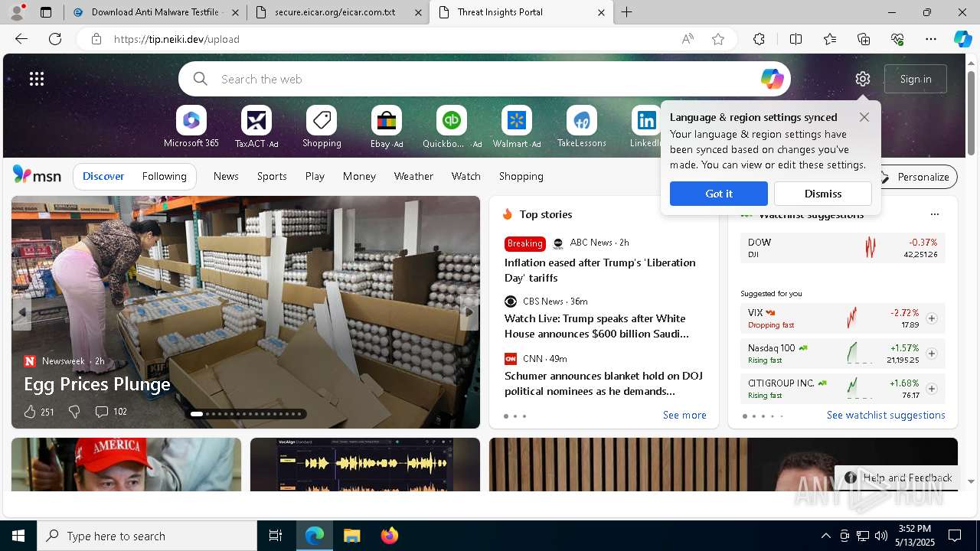Toggle Split screen icon in toolbar
Screen dimensions: 980x551
tap(795, 39)
